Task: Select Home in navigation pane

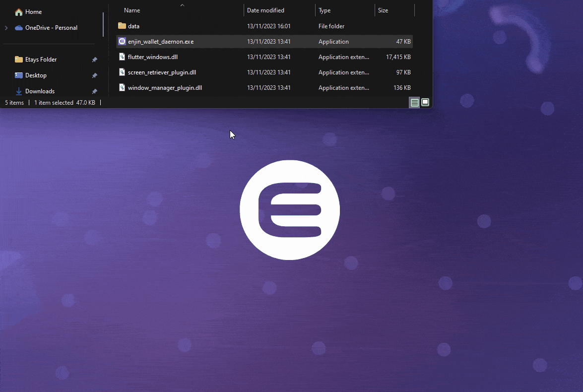Action: [x=33, y=12]
